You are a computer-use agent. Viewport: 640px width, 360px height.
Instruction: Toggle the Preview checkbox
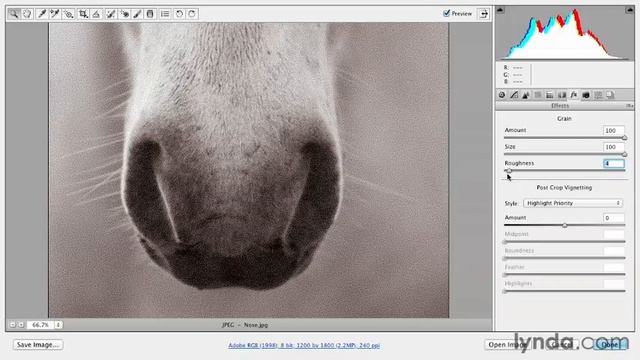tap(447, 13)
